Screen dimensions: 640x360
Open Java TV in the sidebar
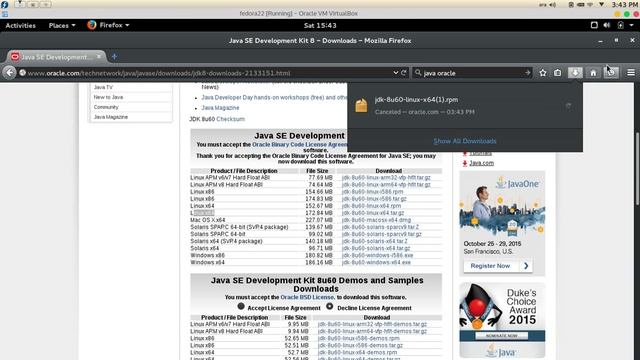[103, 87]
